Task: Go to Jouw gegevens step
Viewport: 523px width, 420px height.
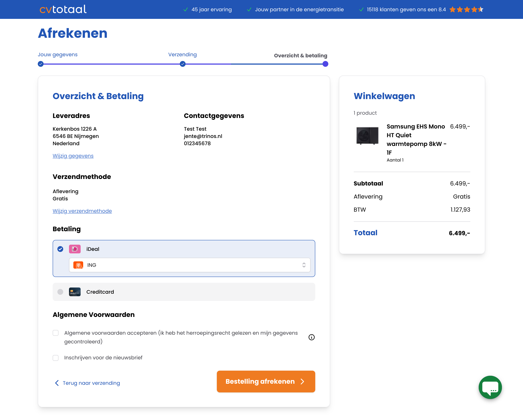Action: coord(58,55)
